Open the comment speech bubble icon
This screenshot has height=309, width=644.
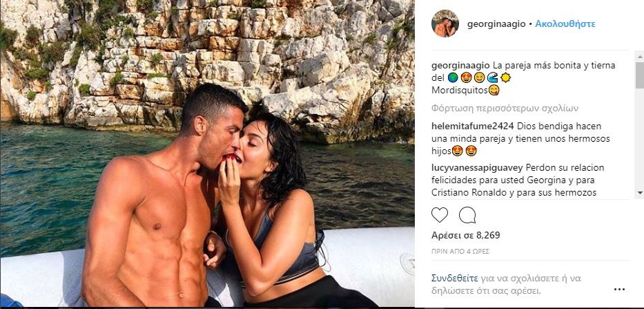pos(467,215)
